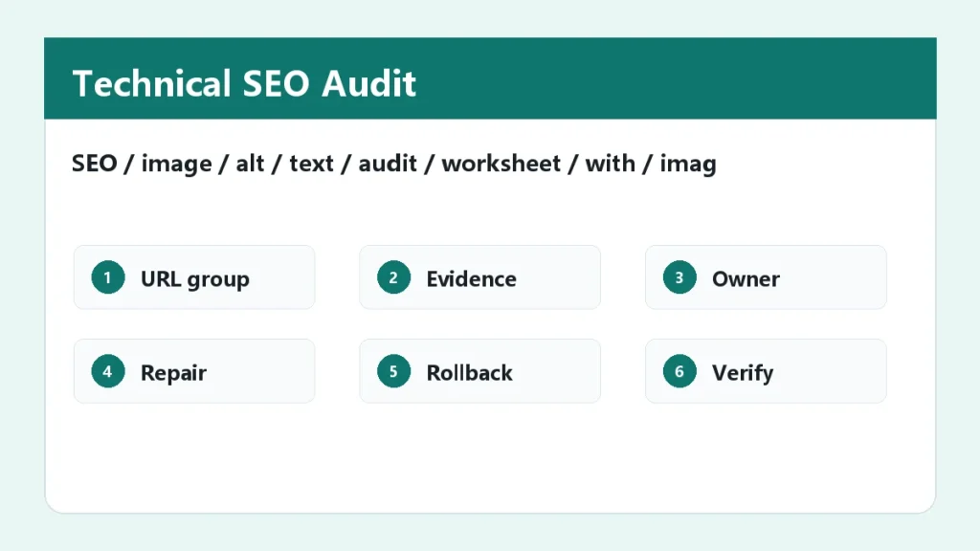Screen dimensions: 980x551
Task: Click the number 6 circle badge
Action: click(679, 371)
